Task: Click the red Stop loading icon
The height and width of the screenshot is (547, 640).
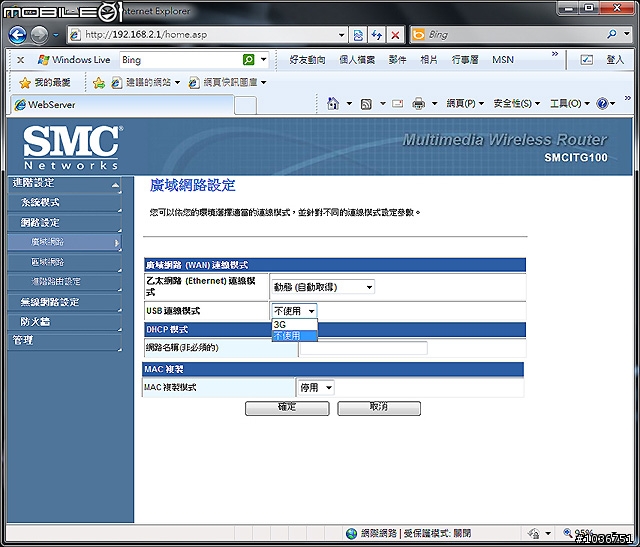Action: 395,35
